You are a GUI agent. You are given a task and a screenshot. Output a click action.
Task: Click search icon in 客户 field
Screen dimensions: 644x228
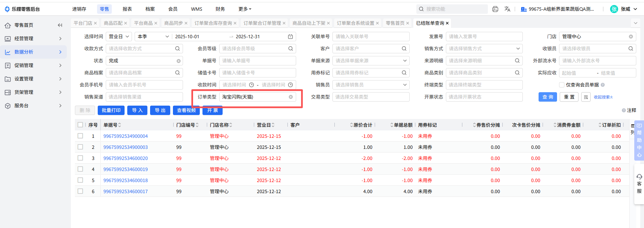tap(404, 49)
